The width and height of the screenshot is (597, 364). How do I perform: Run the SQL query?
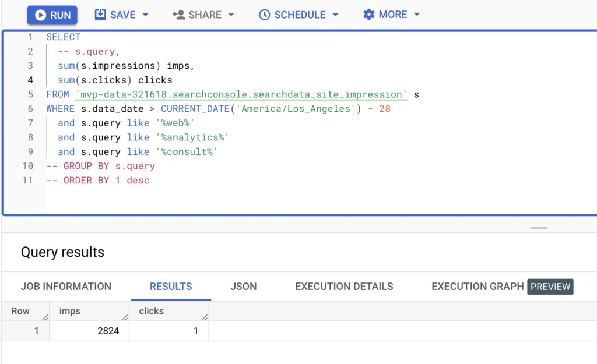coord(52,15)
